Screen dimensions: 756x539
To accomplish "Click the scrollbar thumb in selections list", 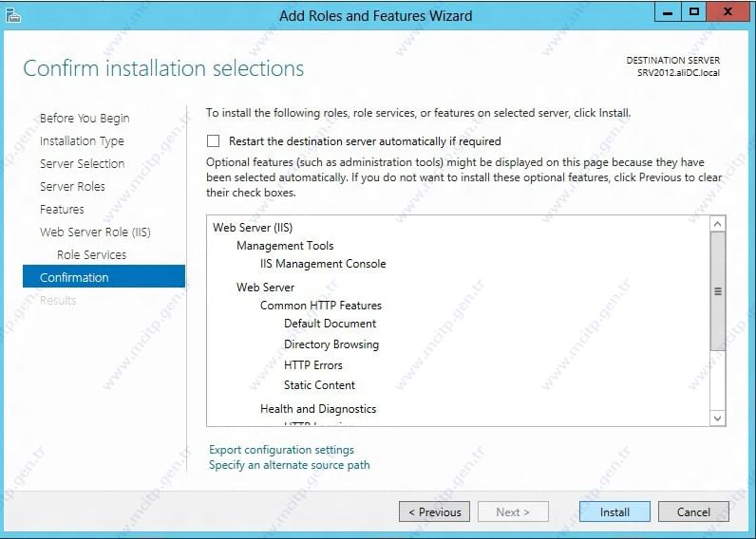I will 717,291.
